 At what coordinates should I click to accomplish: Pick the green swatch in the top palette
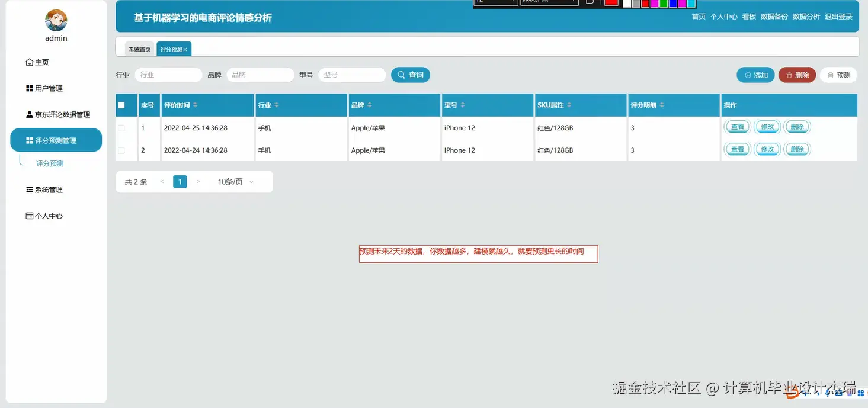664,3
